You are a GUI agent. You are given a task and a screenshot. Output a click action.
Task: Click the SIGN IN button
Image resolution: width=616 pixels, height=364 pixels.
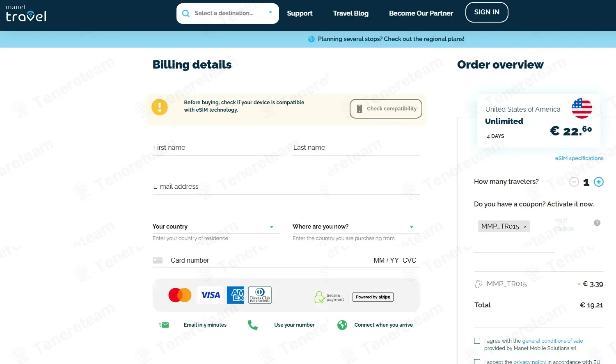point(487,12)
